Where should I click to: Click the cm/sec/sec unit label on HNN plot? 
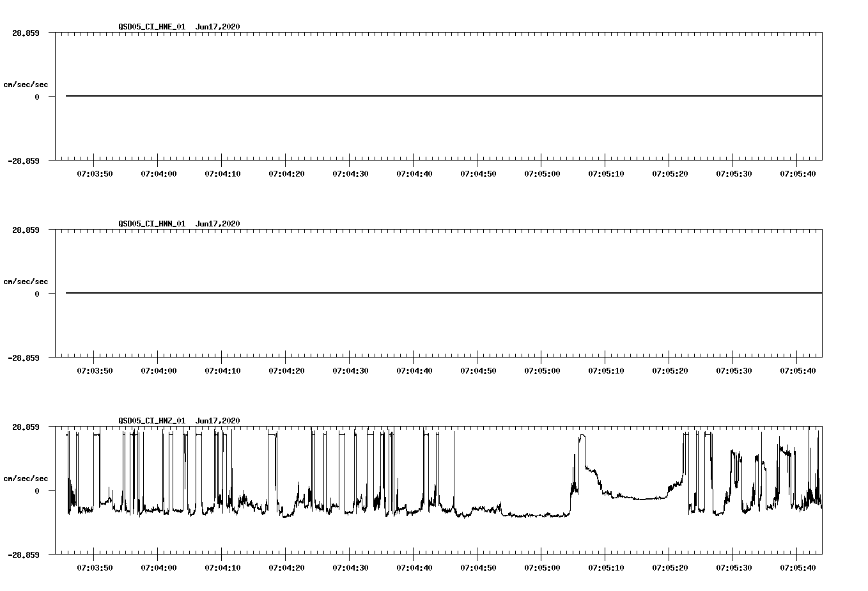click(x=26, y=281)
